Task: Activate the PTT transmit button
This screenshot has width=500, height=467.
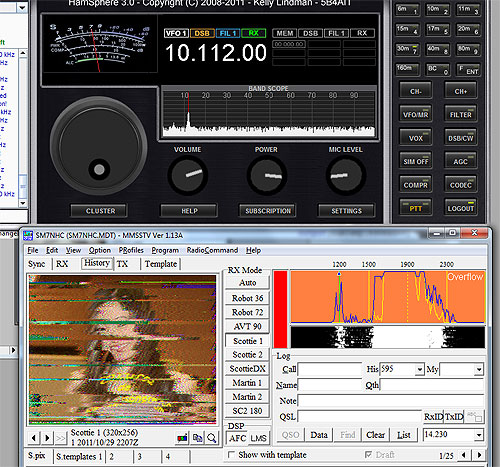Action: 416,208
